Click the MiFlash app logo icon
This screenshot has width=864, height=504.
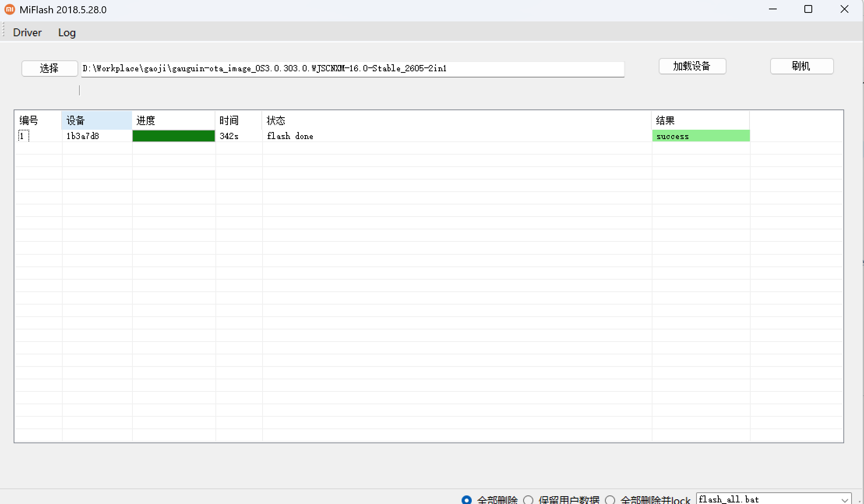[10, 9]
